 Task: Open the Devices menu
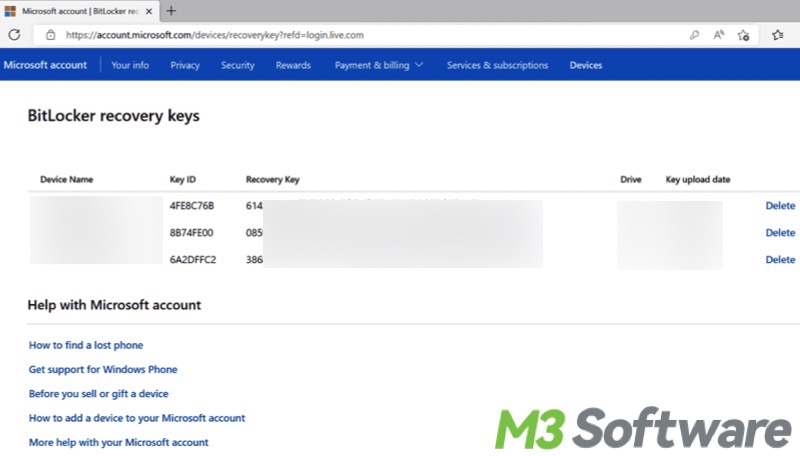pos(586,65)
